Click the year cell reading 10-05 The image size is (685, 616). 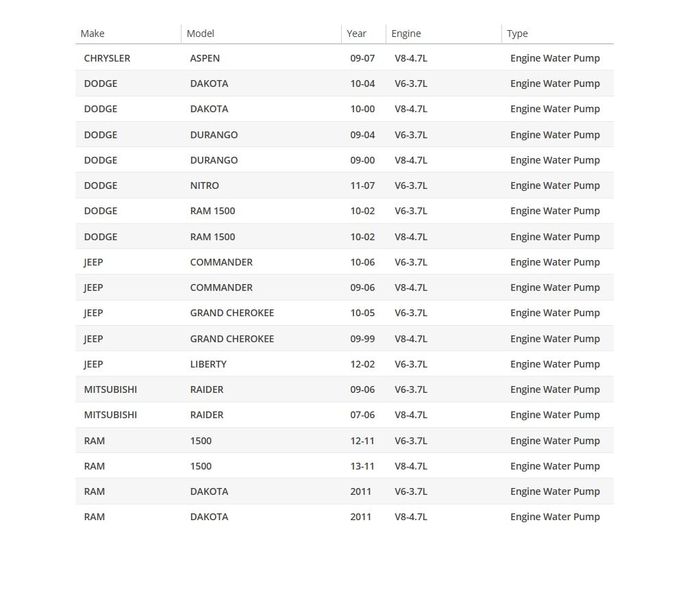[362, 313]
